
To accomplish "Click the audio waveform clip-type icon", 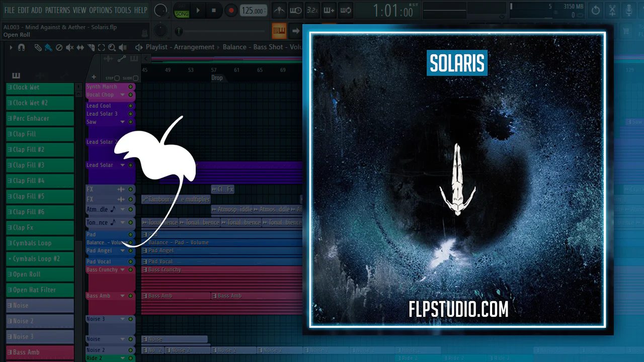I will point(108,59).
